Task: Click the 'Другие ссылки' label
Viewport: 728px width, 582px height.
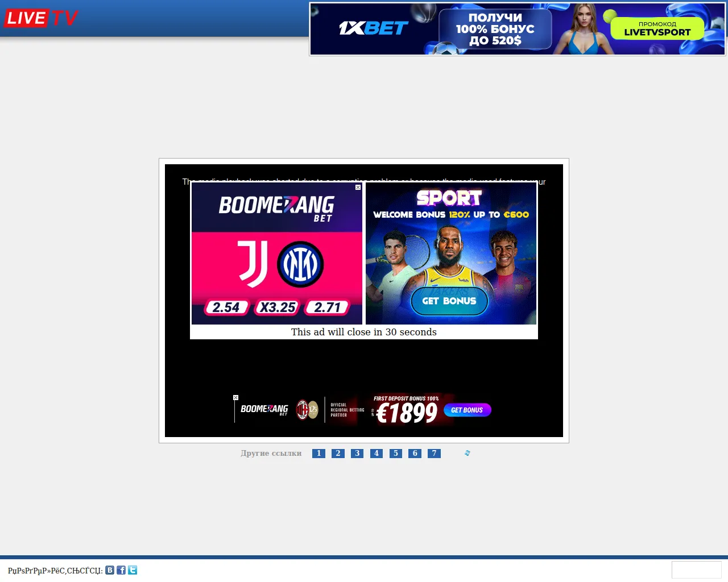Action: pos(271,454)
